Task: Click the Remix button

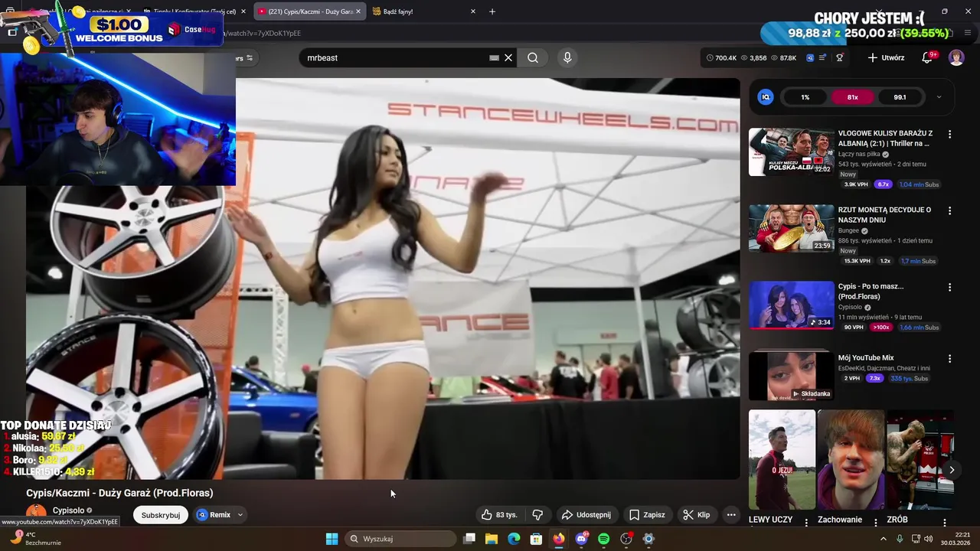Action: pos(214,515)
